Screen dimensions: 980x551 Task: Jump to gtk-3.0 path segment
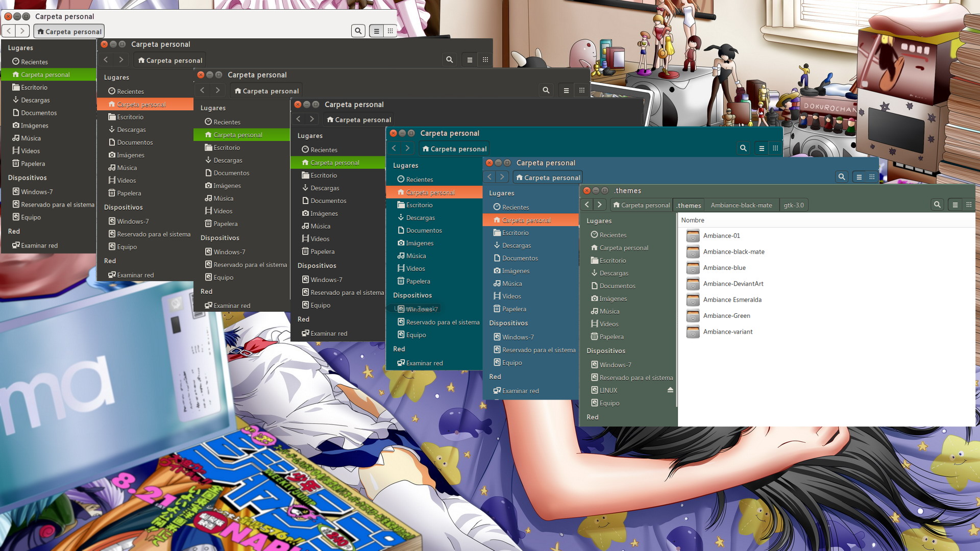(x=794, y=205)
